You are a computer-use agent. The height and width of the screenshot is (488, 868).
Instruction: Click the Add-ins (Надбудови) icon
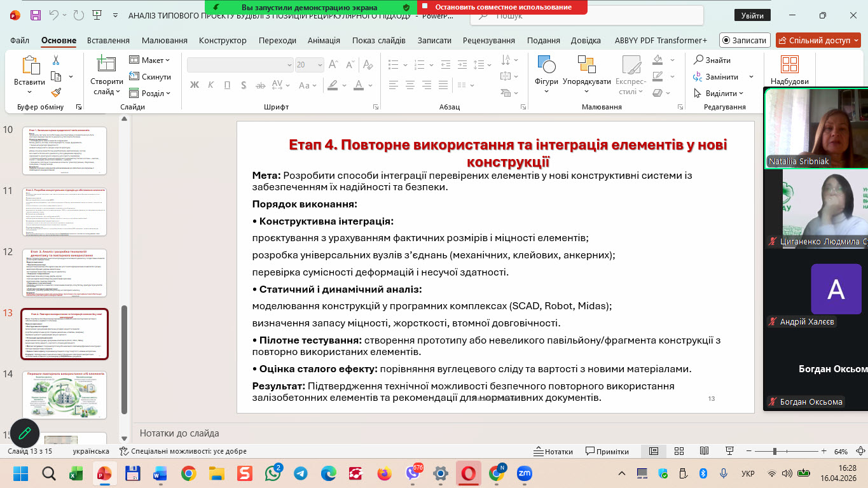tap(789, 65)
